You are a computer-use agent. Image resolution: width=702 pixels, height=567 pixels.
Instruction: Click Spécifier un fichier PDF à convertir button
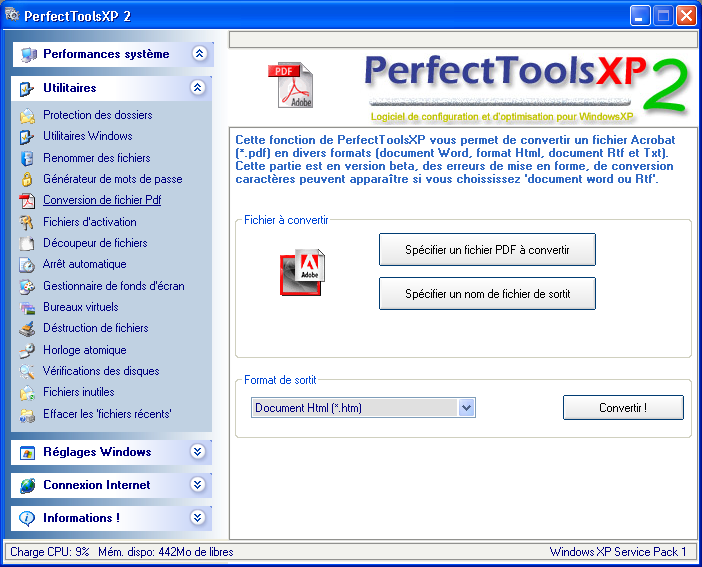coord(487,249)
